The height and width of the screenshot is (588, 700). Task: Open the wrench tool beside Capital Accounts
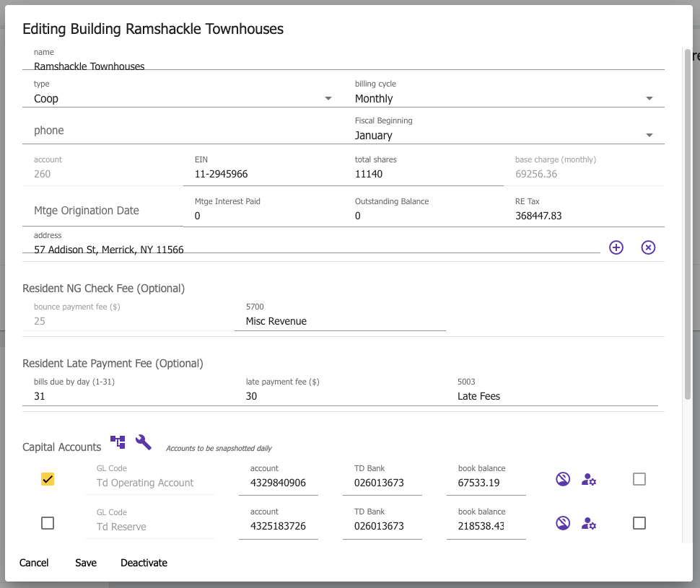coord(144,442)
